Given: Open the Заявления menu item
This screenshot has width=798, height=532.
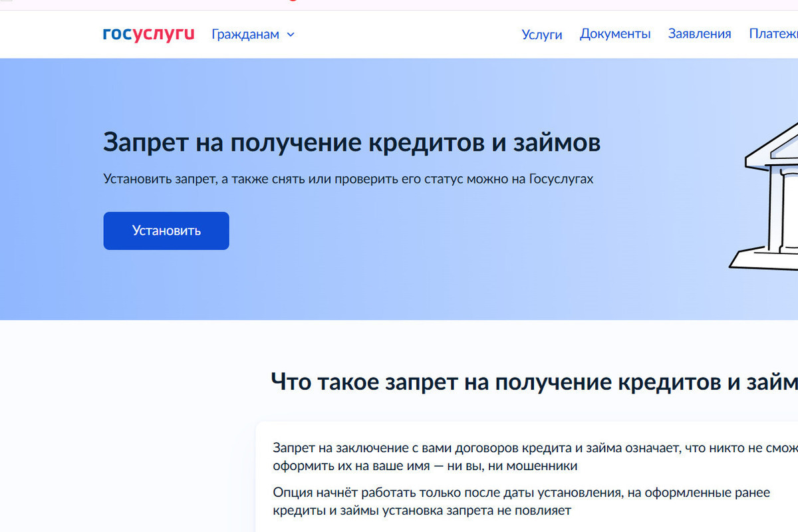Looking at the screenshot, I should click(700, 34).
